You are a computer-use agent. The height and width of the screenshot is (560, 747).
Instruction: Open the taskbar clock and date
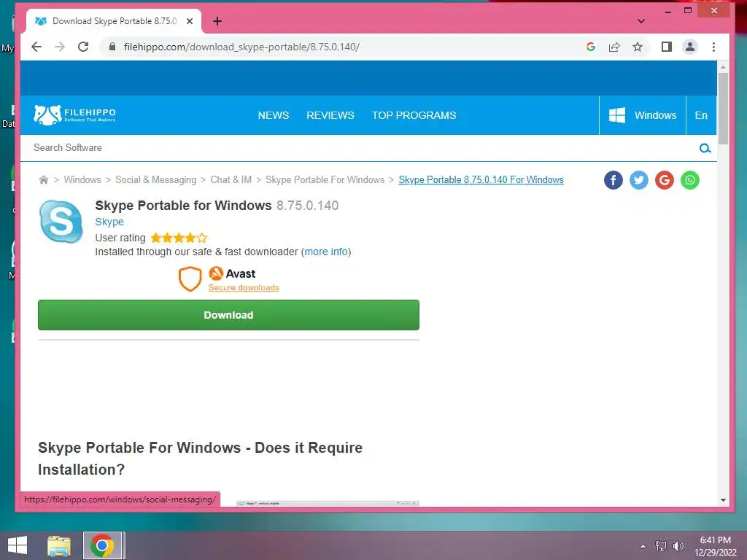[x=715, y=546]
